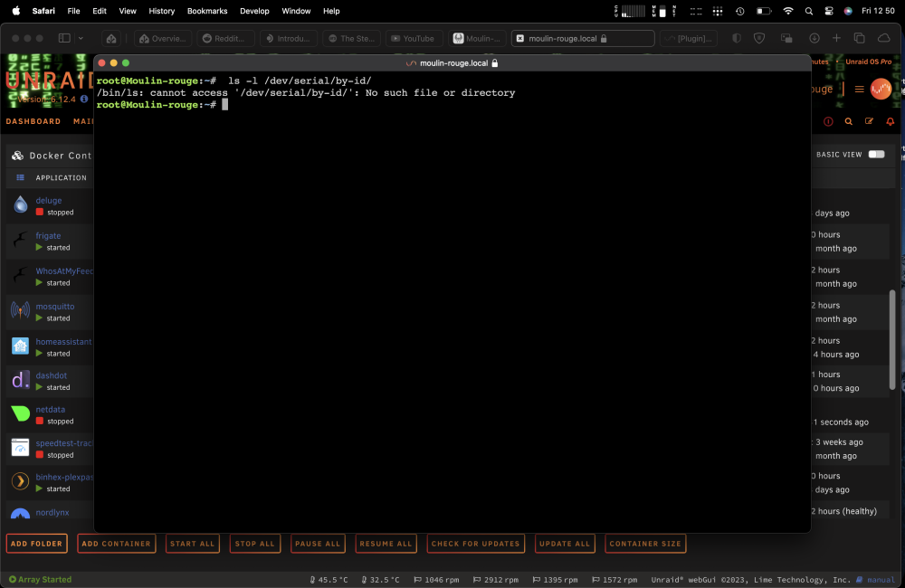This screenshot has width=905, height=588.
Task: Switch to the YouTube tab
Action: tap(414, 38)
